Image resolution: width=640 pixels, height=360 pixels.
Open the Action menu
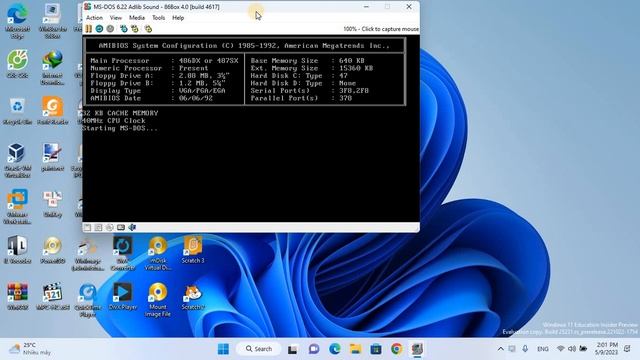(x=94, y=18)
